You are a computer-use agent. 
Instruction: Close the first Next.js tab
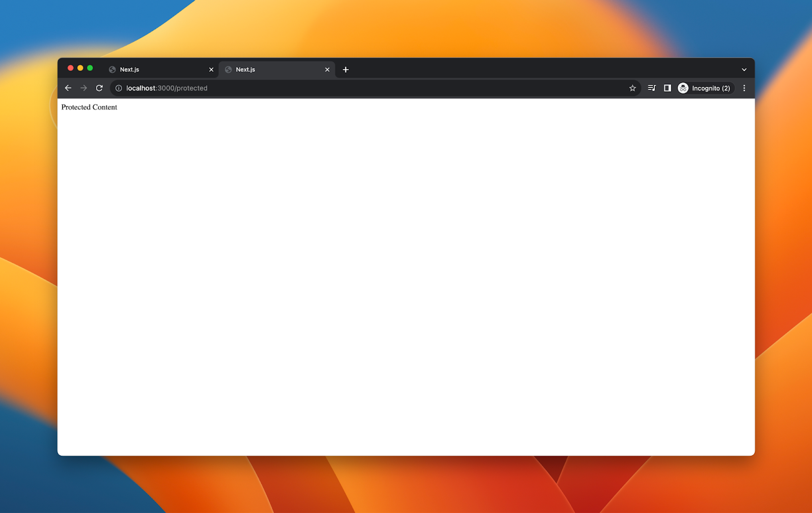pyautogui.click(x=211, y=70)
